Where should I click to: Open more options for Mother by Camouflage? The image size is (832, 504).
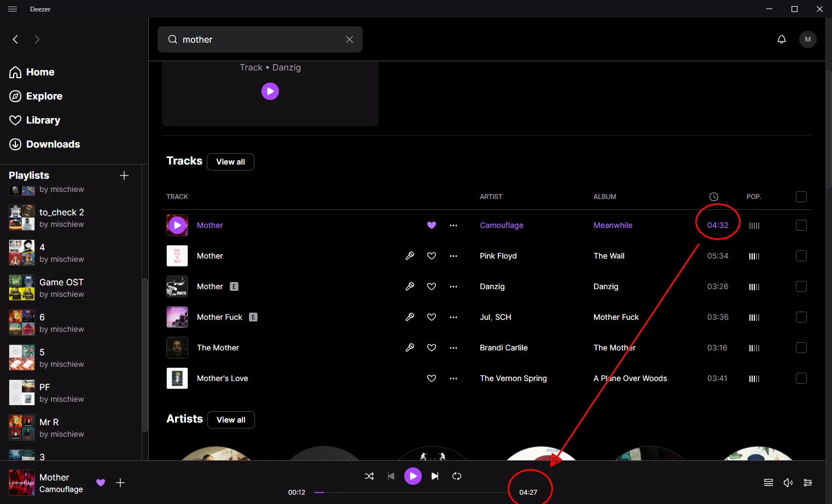pos(453,225)
